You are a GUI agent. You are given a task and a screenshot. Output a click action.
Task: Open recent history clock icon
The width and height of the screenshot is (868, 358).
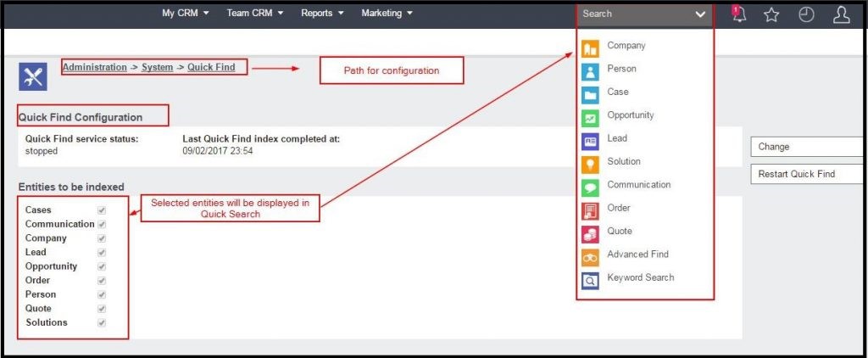click(806, 15)
